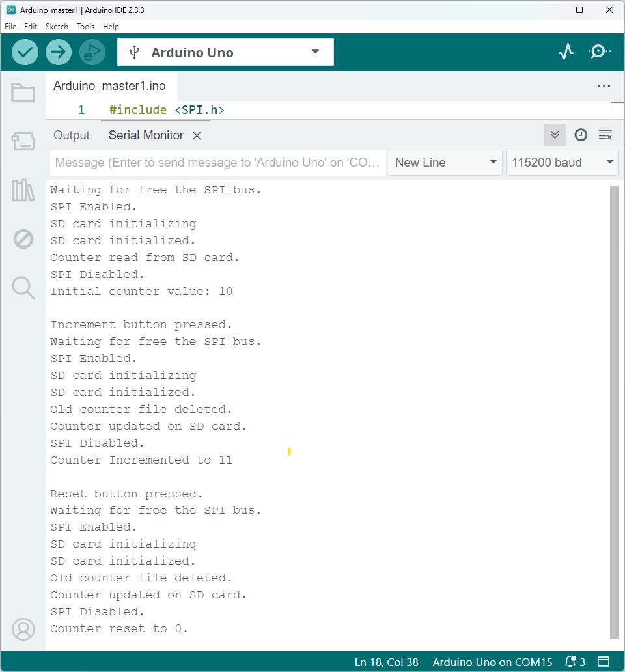Open Boards Manager sidebar icon
The height and width of the screenshot is (672, 625).
[x=23, y=141]
